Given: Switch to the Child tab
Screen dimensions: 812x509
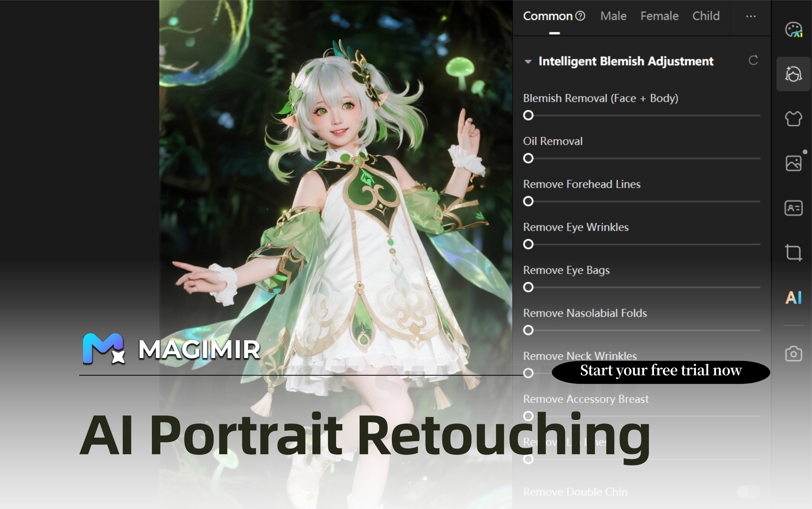Looking at the screenshot, I should point(706,16).
